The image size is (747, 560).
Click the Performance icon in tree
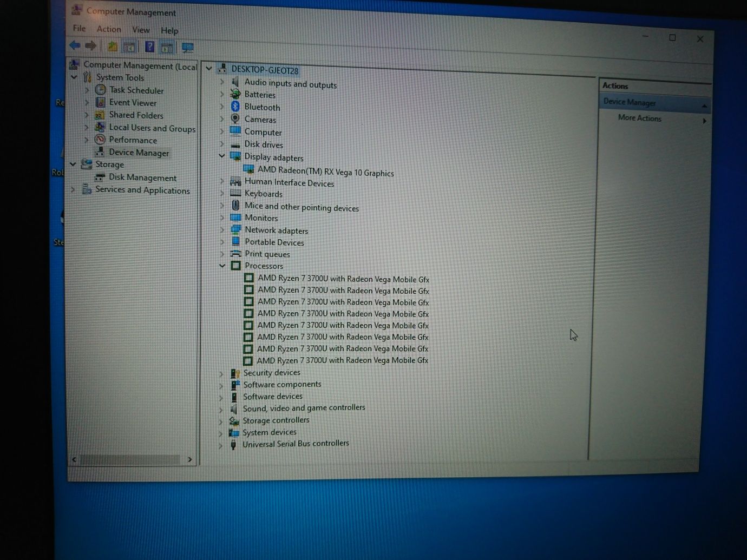click(100, 140)
